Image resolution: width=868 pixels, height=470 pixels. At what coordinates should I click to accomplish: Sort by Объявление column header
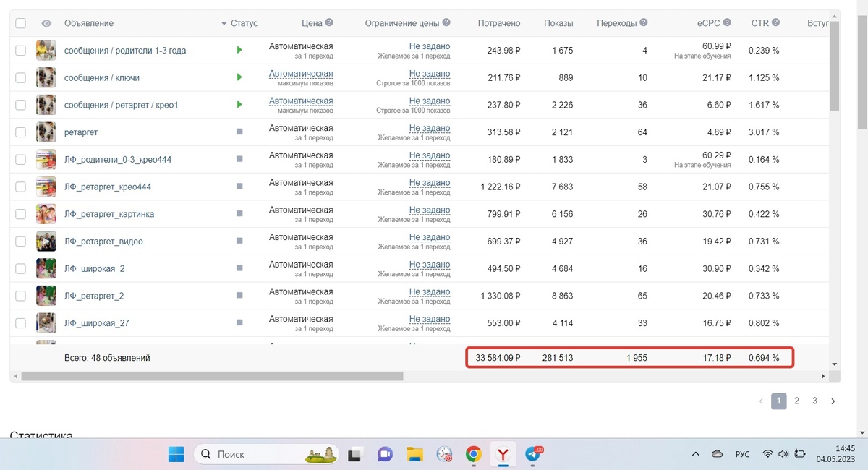[89, 23]
